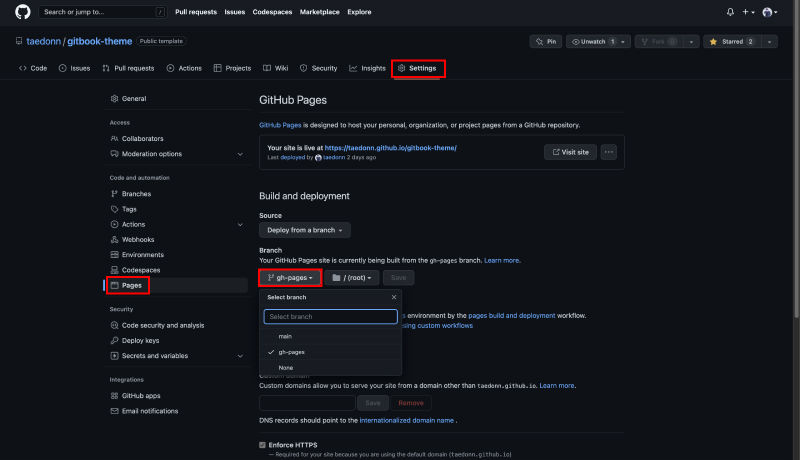
Task: Open Collaborators in sidebar
Action: [x=176, y=138]
